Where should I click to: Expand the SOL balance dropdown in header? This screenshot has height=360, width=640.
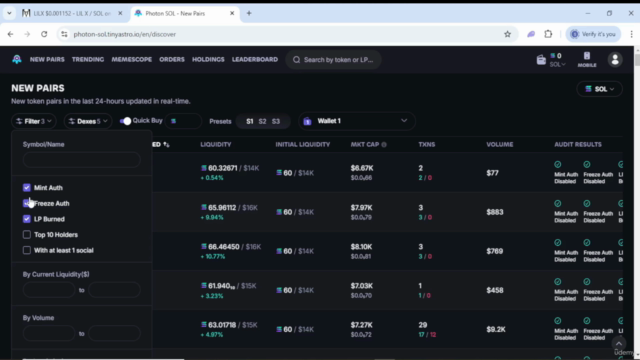pos(558,64)
